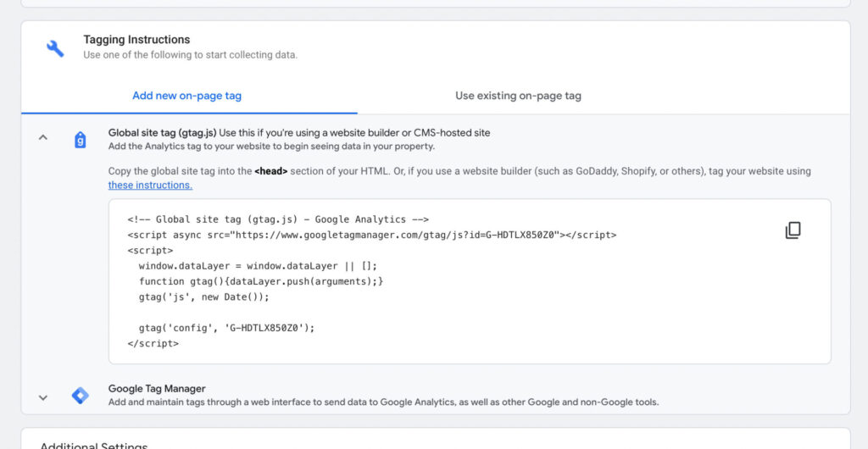Switch to Add new on-page tag tab
Viewport: 868px width, 449px height.
tap(186, 96)
